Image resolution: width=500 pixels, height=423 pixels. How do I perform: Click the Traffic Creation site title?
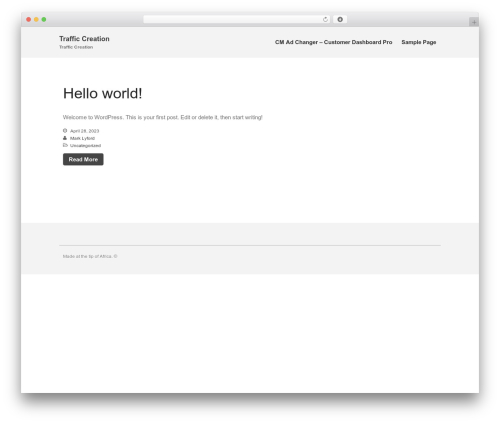(84, 39)
